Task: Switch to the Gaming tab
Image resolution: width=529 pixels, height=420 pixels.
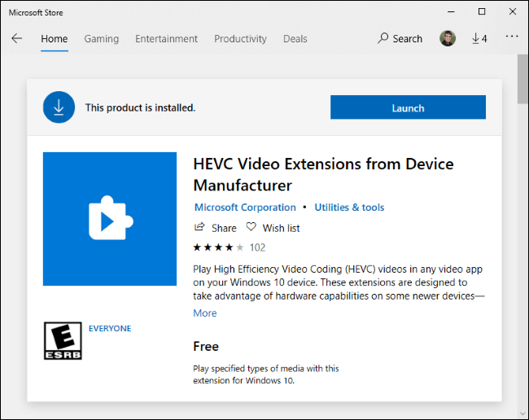Action: (x=101, y=38)
